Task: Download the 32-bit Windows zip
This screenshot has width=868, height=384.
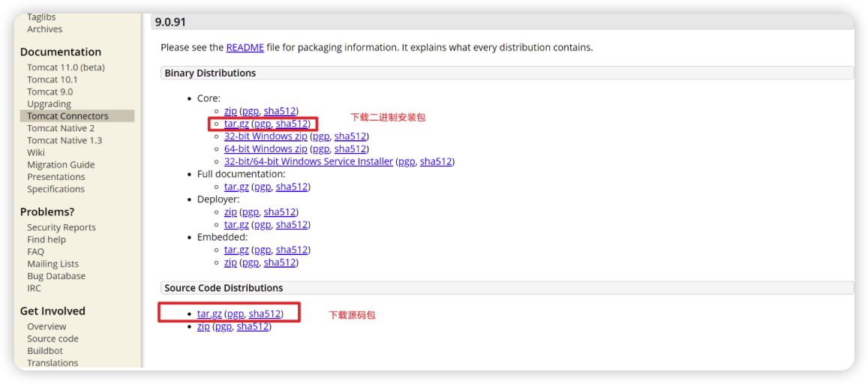Action: (266, 136)
